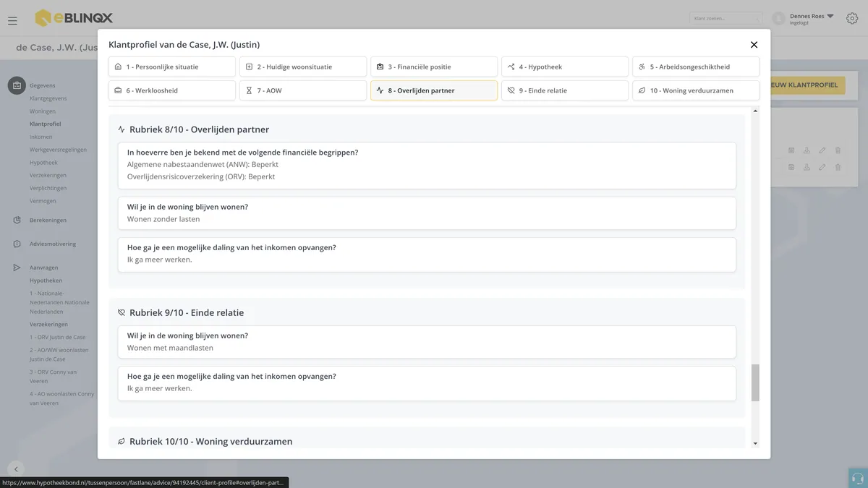Open the headset support icon
This screenshot has width=868, height=488.
click(858, 478)
